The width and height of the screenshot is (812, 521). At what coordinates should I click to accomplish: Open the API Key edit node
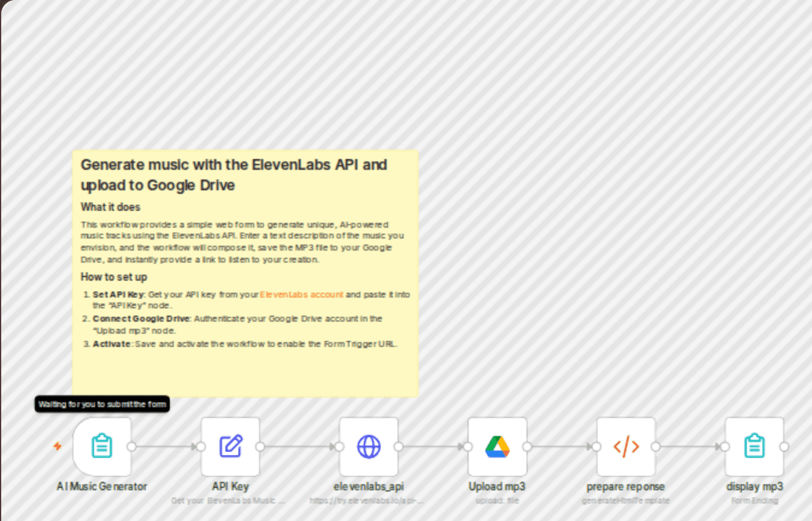(x=231, y=446)
